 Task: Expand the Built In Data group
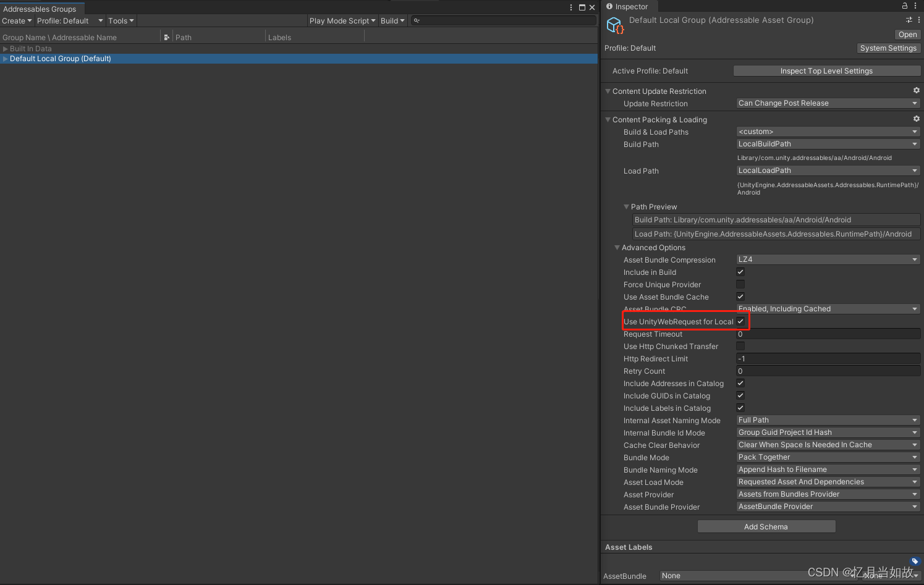point(6,49)
